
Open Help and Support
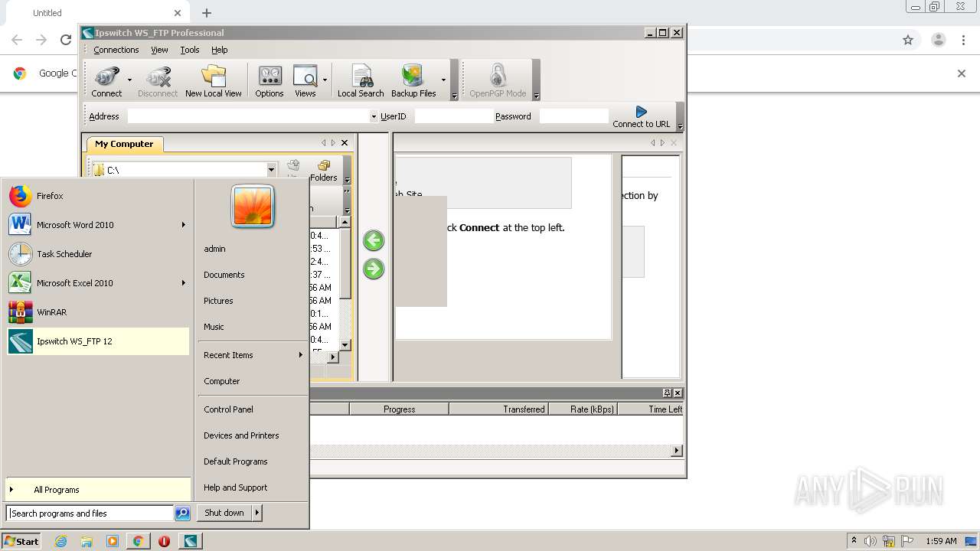pyautogui.click(x=236, y=487)
